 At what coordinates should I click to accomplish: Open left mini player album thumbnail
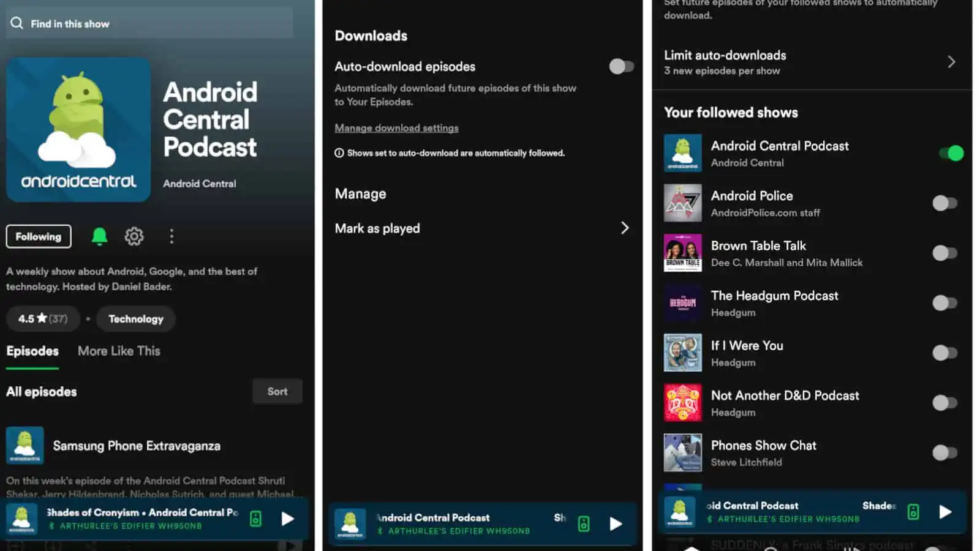point(22,519)
